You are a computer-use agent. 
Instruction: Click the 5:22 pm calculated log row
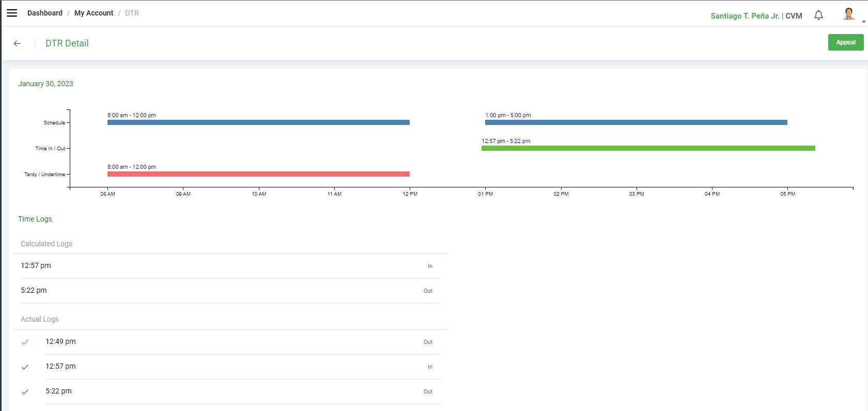coord(226,291)
